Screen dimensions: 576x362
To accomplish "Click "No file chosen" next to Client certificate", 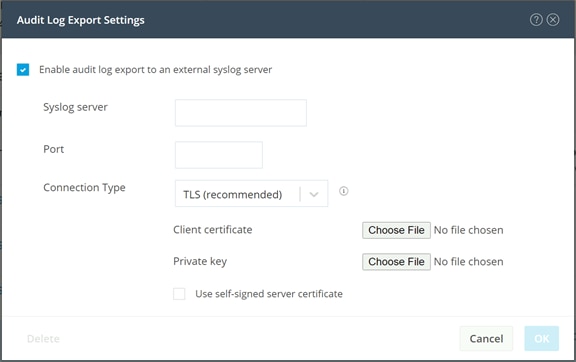I will [469, 230].
